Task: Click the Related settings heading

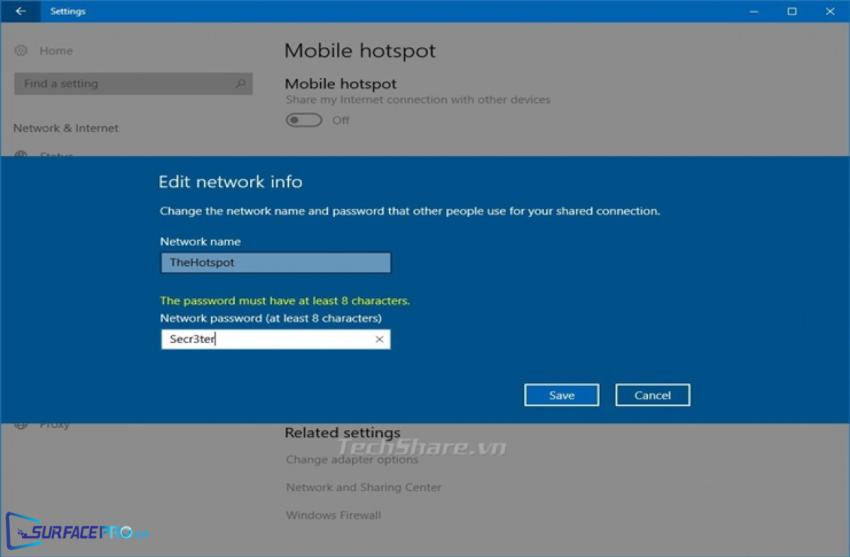Action: 343,432
